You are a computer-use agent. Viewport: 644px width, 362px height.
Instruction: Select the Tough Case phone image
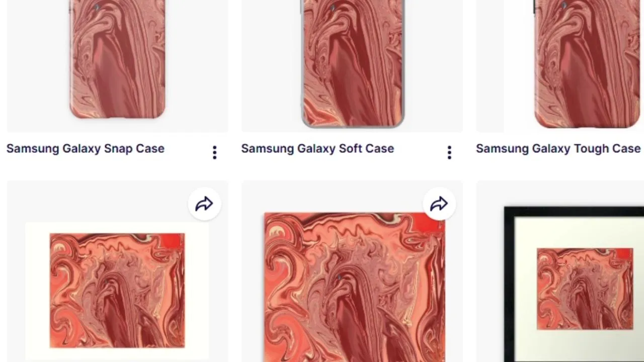tap(587, 63)
